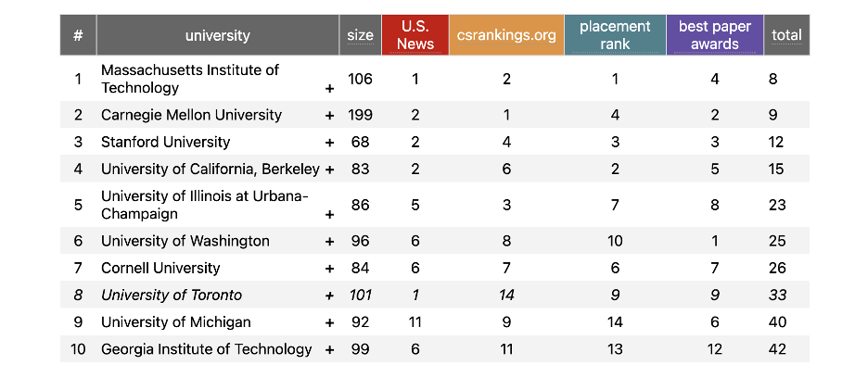Expand Massachusetts Institute of Technology plus icon
Screen dimensions: 868x365
[x=329, y=89]
